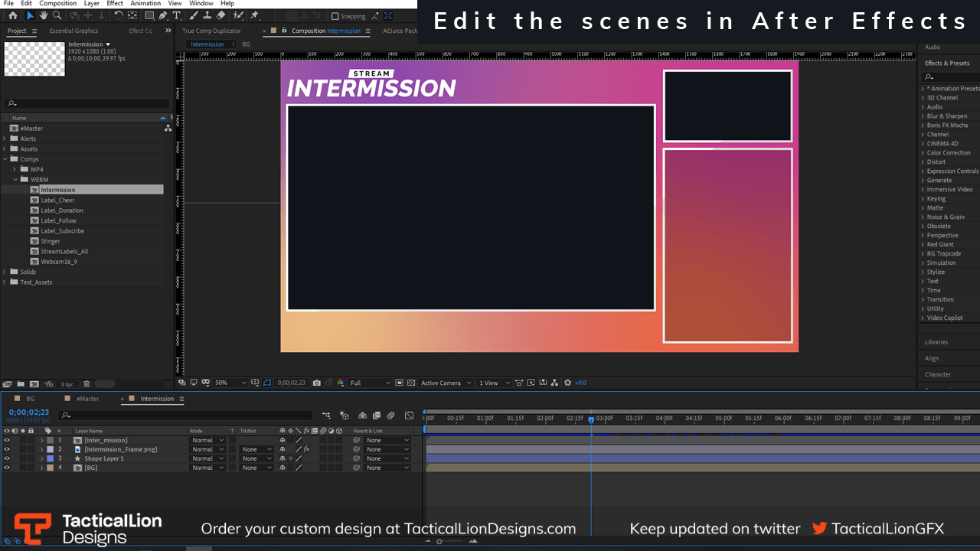Image resolution: width=980 pixels, height=551 pixels.
Task: Open the 50% magnification dropdown
Action: (230, 383)
